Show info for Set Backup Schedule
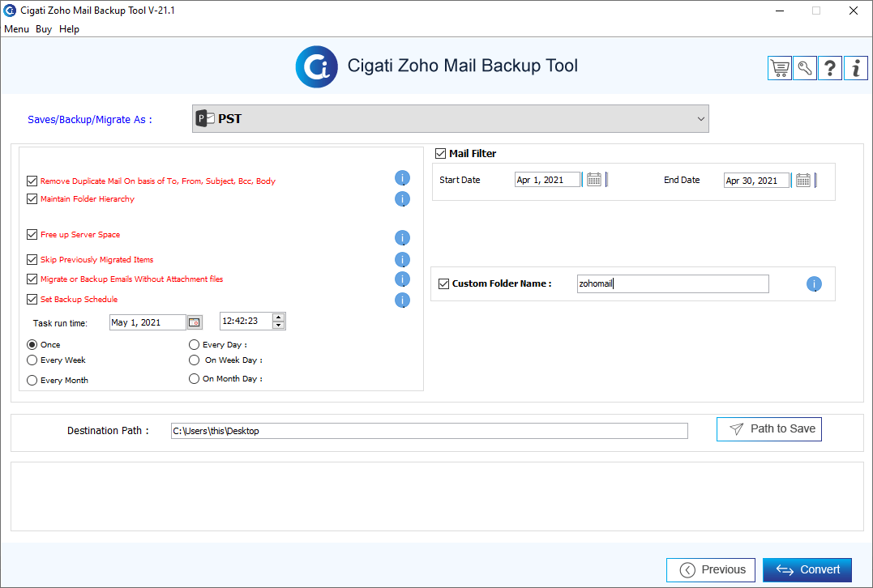The width and height of the screenshot is (873, 588). click(x=403, y=300)
